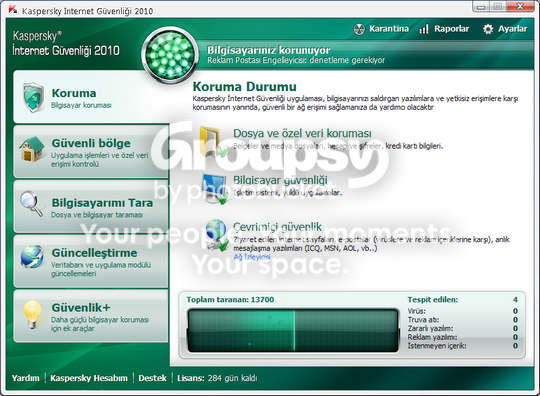Click the Koruma shield icon
The height and width of the screenshot is (396, 540).
point(33,97)
